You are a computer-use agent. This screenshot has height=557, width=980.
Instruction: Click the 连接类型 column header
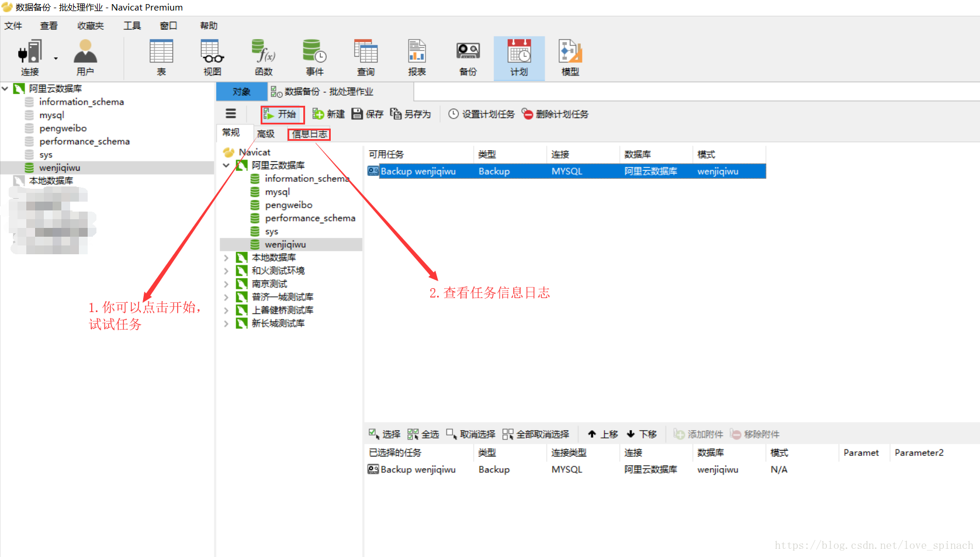[x=583, y=452]
